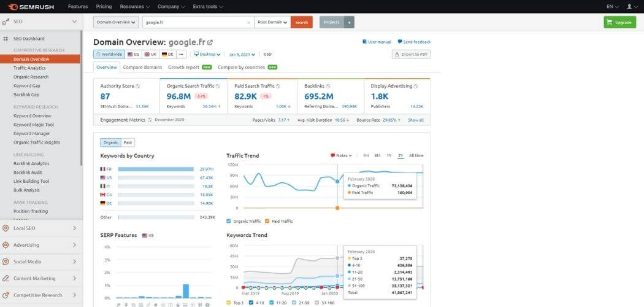This screenshot has width=644, height=307.
Task: Open the Company top menu
Action: [x=171, y=7]
